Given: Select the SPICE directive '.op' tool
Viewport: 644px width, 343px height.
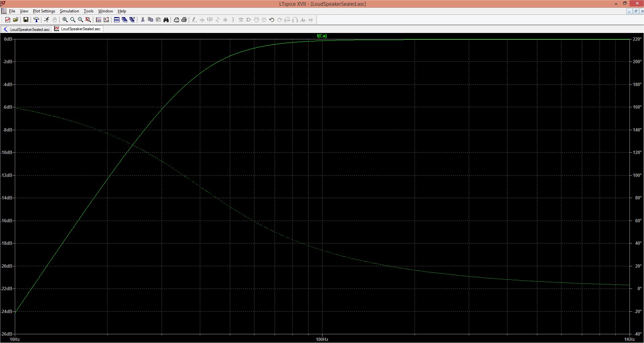Looking at the screenshot, I should pyautogui.click(x=311, y=20).
